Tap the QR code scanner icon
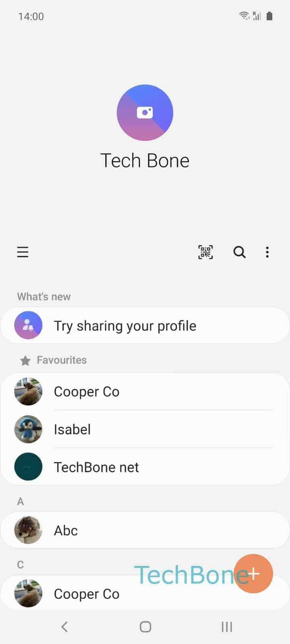 coord(205,252)
